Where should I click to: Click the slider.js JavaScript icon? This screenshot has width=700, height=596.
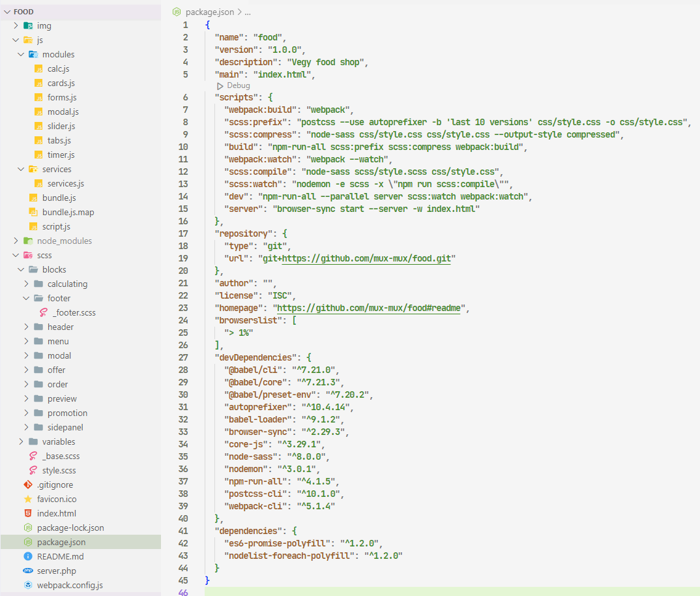39,126
